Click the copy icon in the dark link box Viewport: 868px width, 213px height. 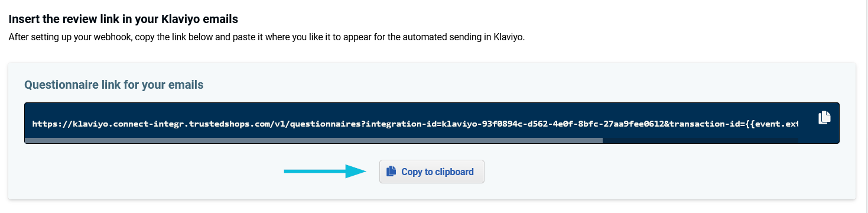click(x=824, y=117)
